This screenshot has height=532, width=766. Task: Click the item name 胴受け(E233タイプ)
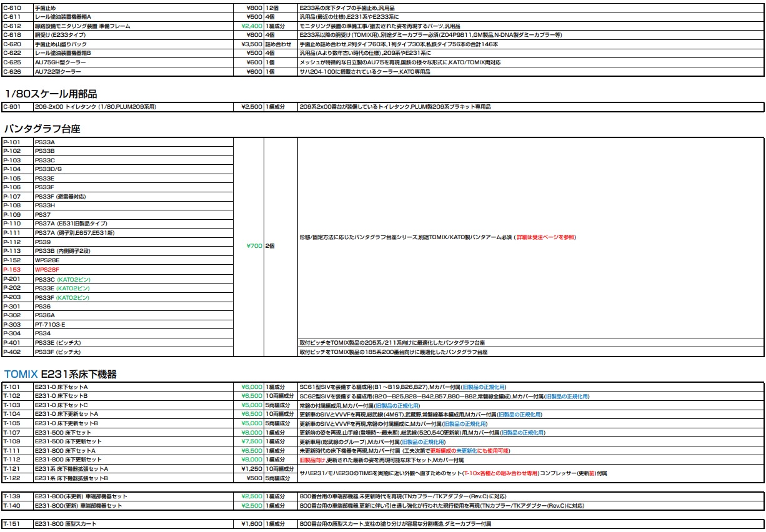pos(60,35)
